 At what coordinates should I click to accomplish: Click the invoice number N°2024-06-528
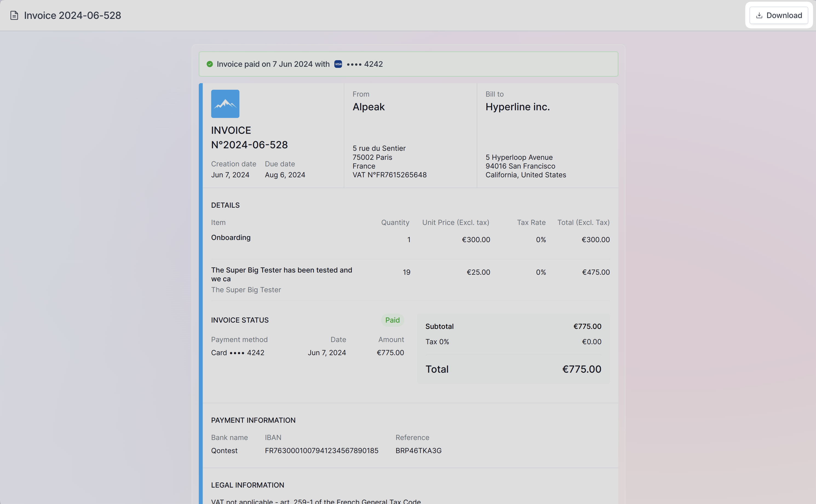point(249,145)
